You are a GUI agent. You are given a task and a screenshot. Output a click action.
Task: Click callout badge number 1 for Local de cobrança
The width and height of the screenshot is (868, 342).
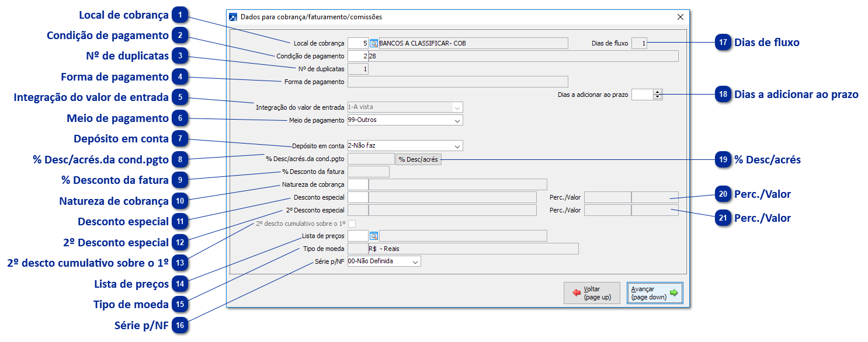(180, 15)
